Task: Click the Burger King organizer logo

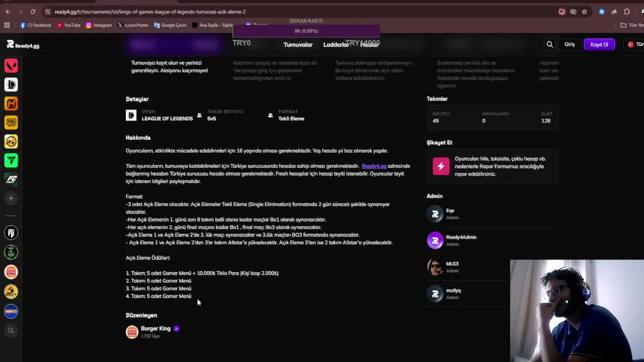Action: (132, 332)
